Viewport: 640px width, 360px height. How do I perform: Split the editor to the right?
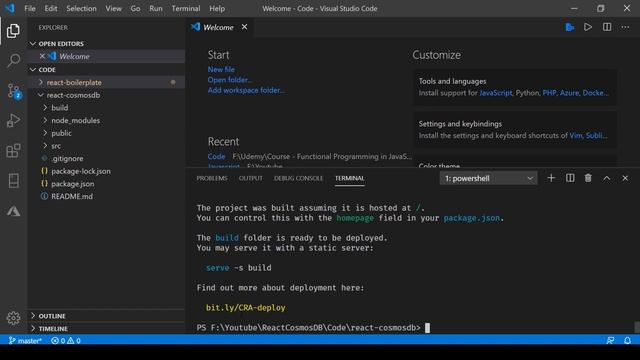click(x=607, y=27)
